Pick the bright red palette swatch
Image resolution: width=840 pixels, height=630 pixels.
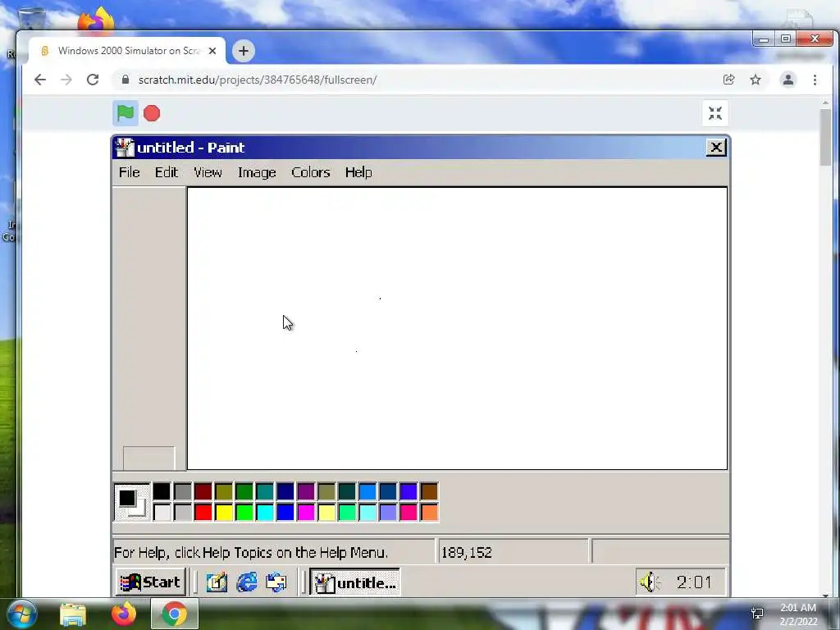pos(203,512)
